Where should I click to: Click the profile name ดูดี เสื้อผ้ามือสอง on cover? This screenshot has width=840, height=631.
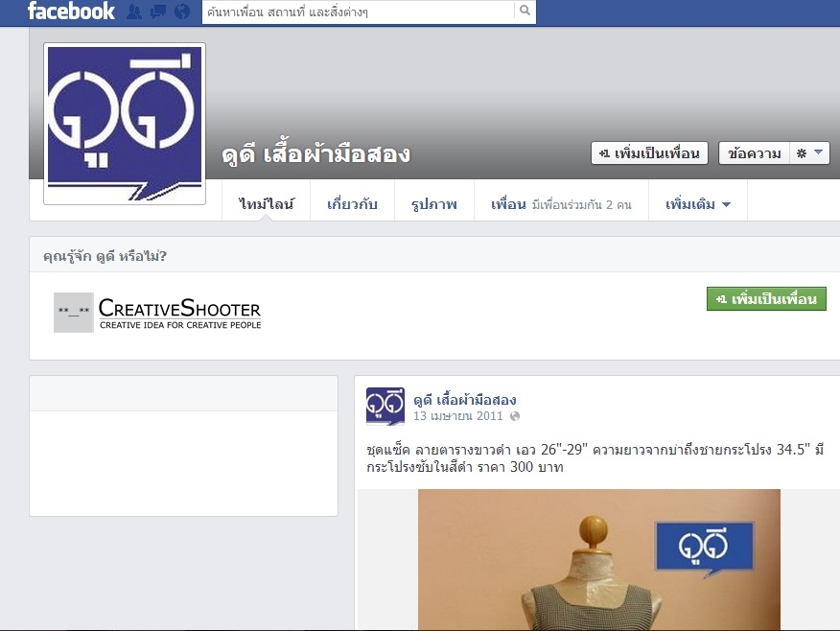coord(316,154)
